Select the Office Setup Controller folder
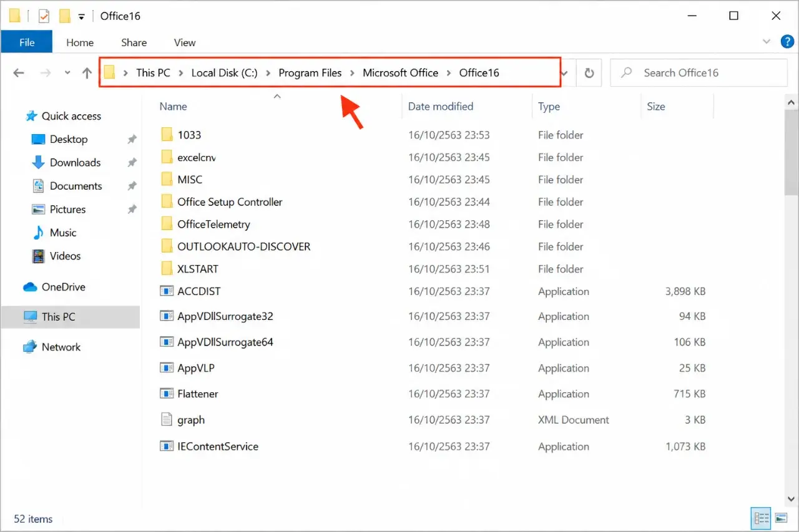Screen dimensions: 799x532 (x=230, y=202)
